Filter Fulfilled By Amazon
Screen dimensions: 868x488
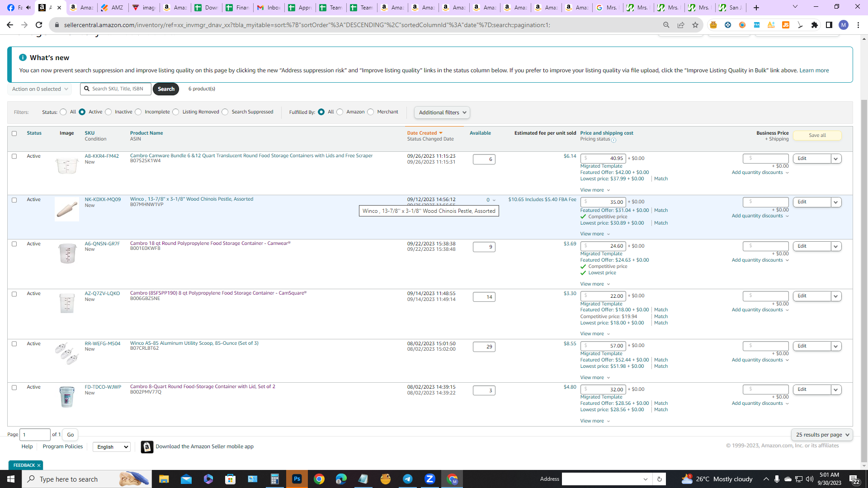[x=340, y=112]
